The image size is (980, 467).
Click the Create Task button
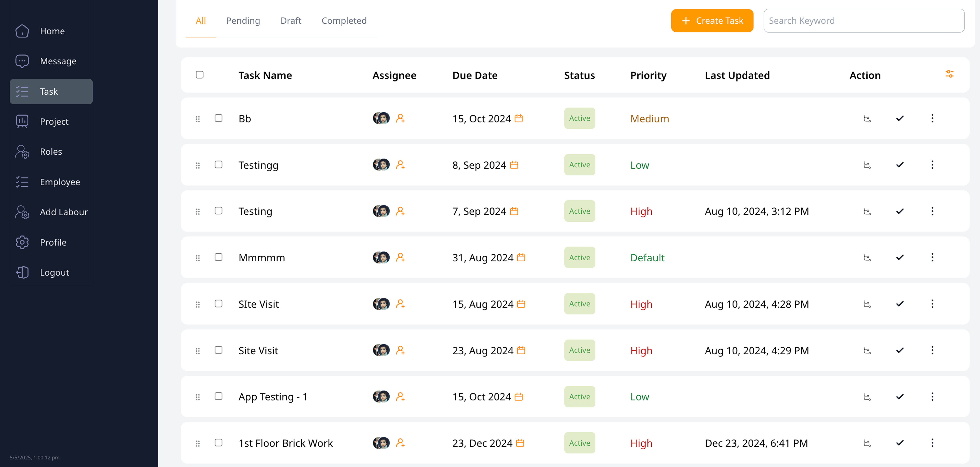click(x=712, y=21)
